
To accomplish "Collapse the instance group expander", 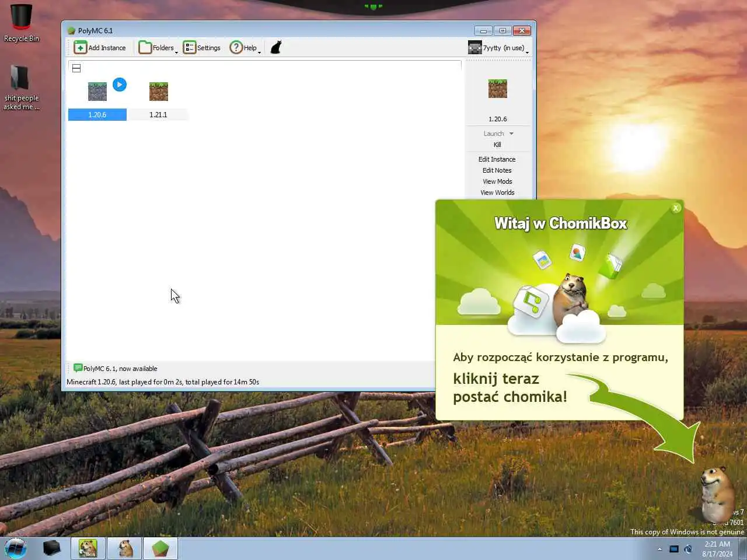I will pyautogui.click(x=76, y=68).
